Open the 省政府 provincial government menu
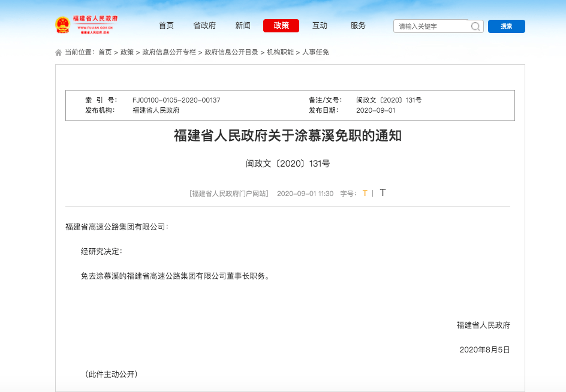The image size is (566, 392). [204, 26]
